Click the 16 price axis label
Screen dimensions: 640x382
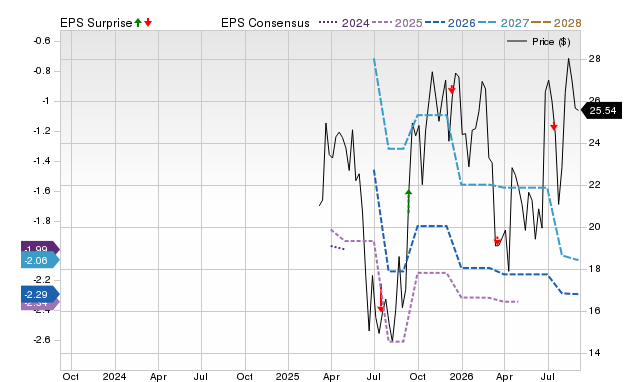point(594,311)
